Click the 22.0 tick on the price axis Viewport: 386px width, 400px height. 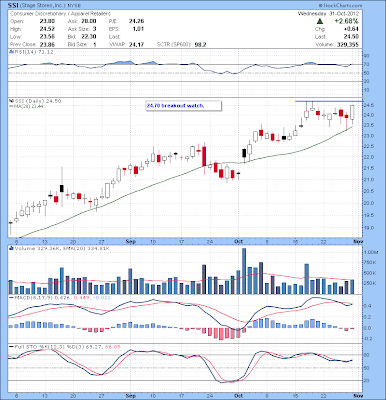(368, 157)
